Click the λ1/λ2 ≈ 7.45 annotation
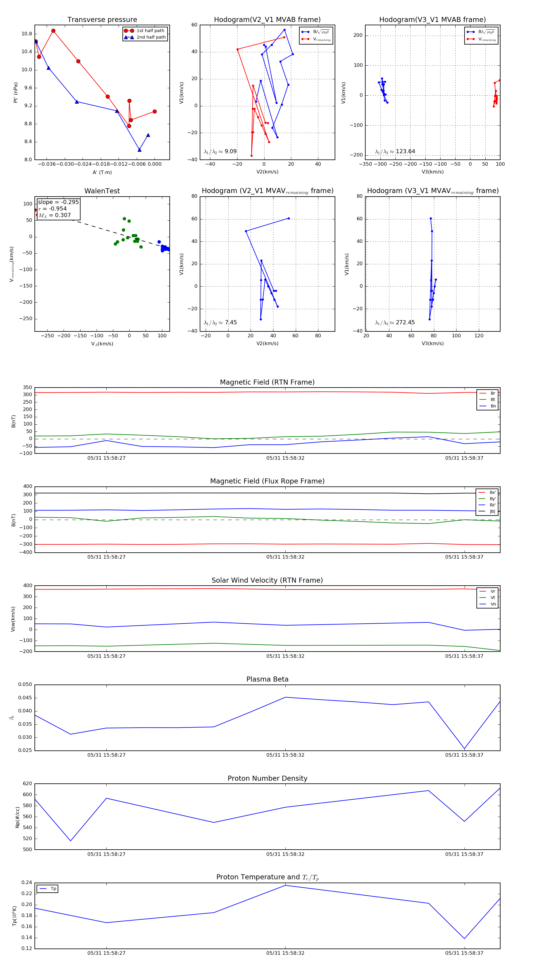 220,323
